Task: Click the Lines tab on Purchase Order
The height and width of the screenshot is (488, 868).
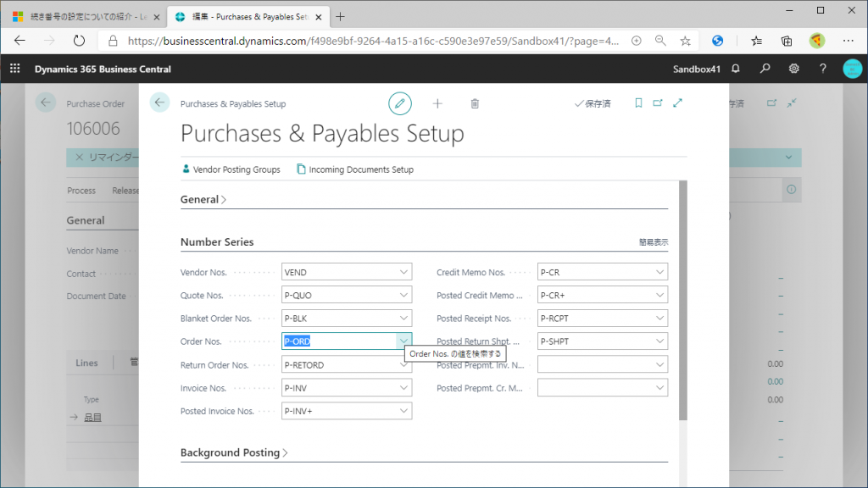Action: tap(86, 363)
